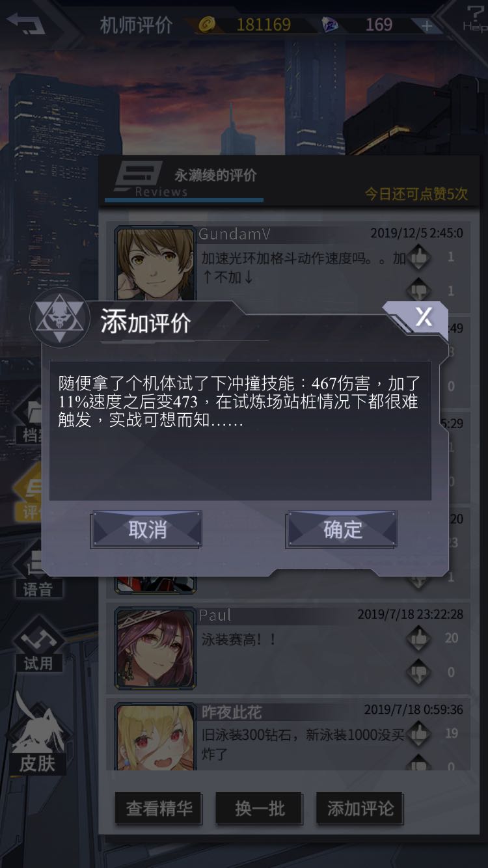Cancel the review with 取消
Image resolution: width=488 pixels, height=868 pixels.
pyautogui.click(x=147, y=530)
